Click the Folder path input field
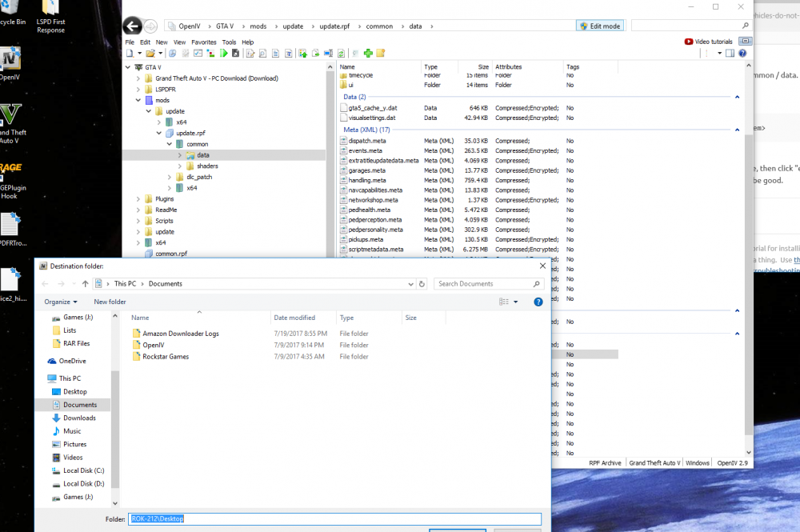This screenshot has height=532, width=800. pyautogui.click(x=334, y=518)
